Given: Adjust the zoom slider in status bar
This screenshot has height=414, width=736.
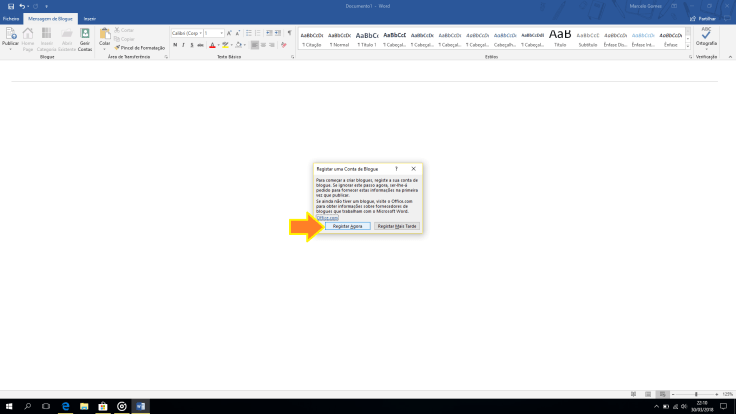Looking at the screenshot, I should point(696,394).
